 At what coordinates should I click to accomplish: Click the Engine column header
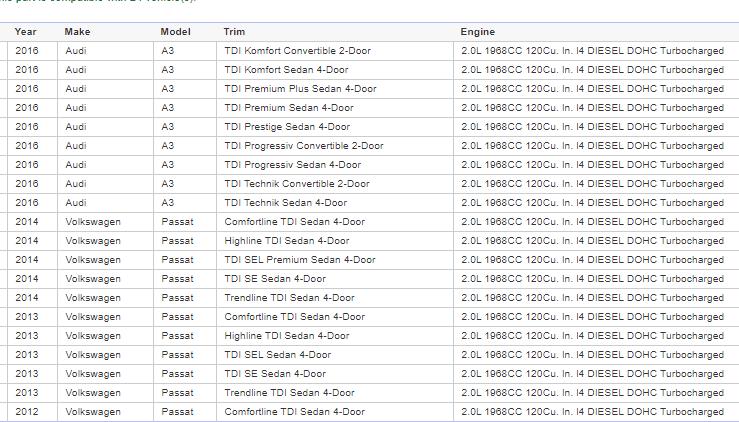pos(477,32)
